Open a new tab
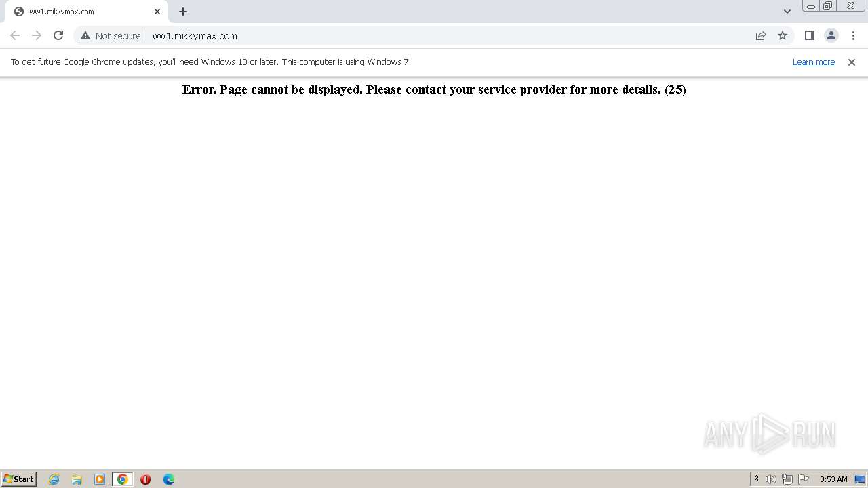 (x=183, y=12)
